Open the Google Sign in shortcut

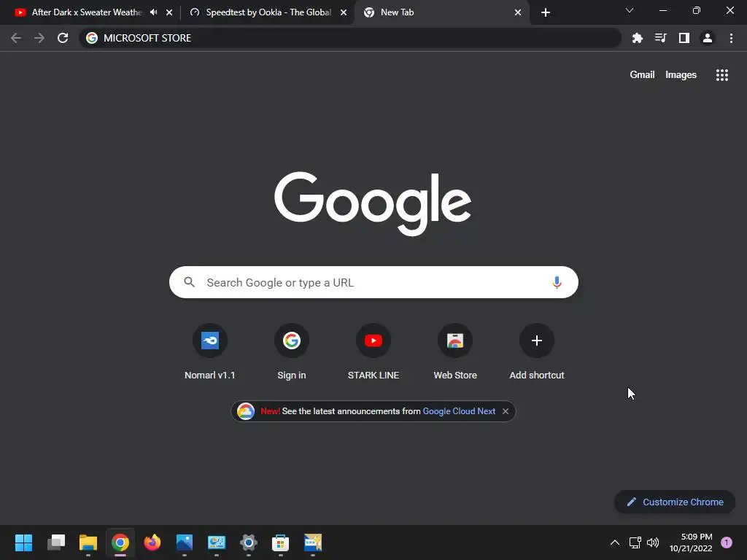292,352
